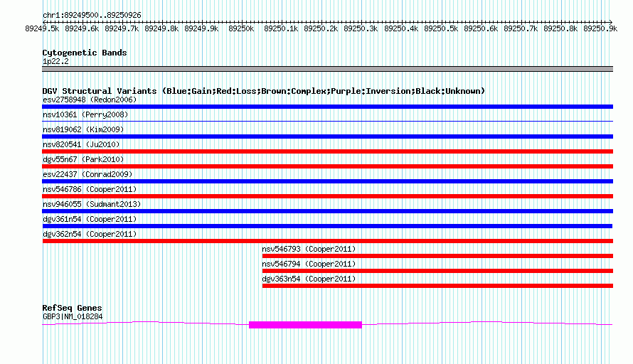Select the gray 1p22.2 cytogenetic band bar
This screenshot has height=364, width=633.
tap(327, 69)
